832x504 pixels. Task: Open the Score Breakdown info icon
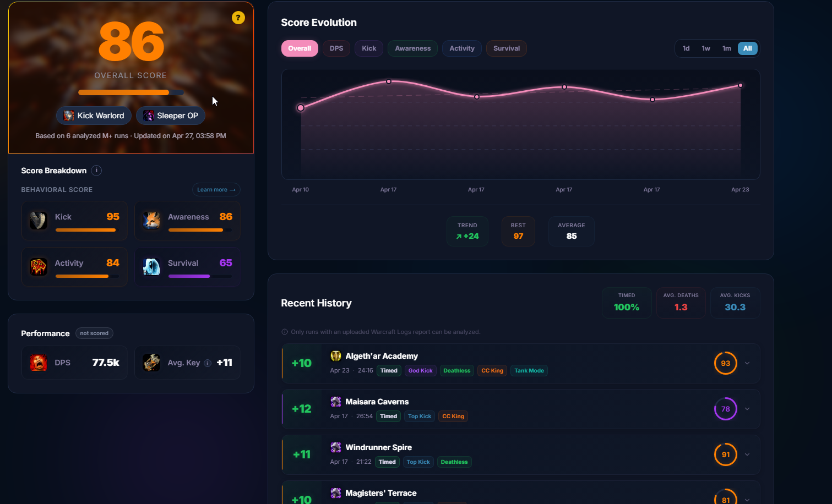click(x=96, y=171)
